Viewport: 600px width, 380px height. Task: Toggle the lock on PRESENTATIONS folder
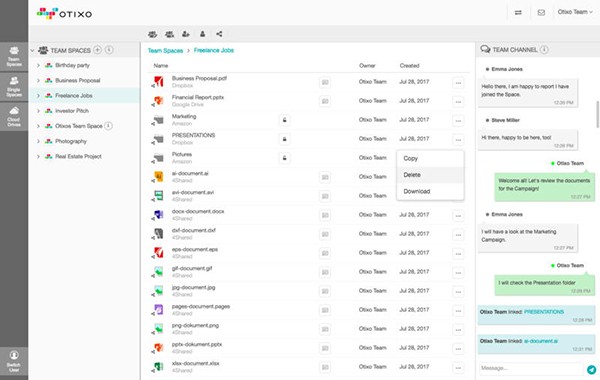pos(284,139)
